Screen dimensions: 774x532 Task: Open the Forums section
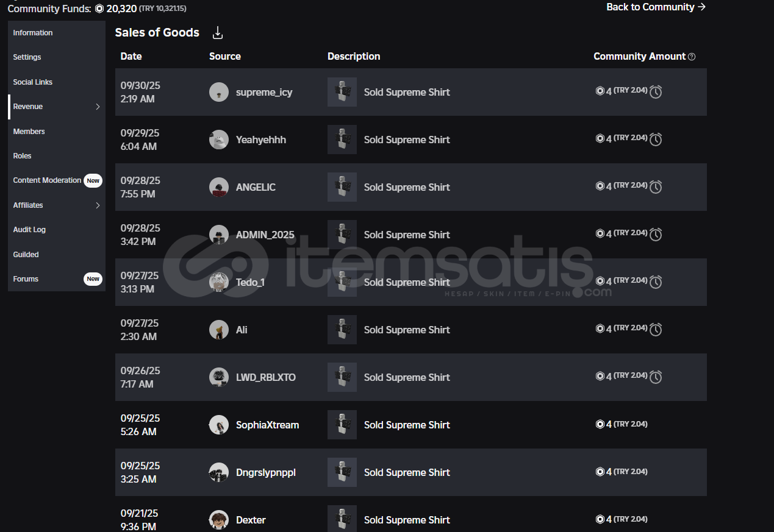click(x=26, y=279)
